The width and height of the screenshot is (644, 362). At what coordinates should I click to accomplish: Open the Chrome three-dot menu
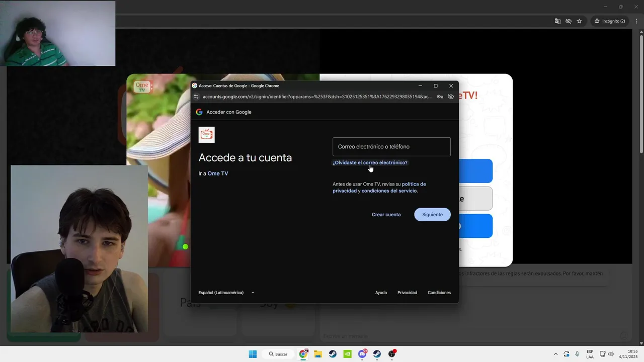point(636,21)
